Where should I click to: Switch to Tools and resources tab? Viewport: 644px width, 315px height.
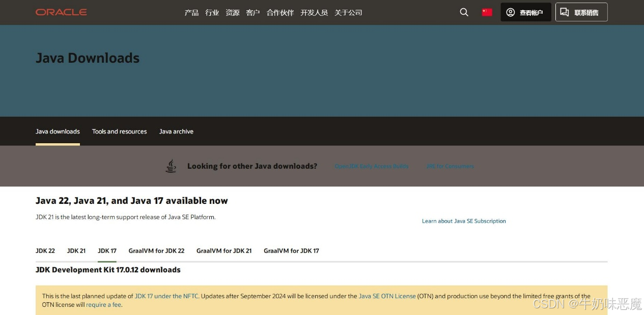[119, 132]
